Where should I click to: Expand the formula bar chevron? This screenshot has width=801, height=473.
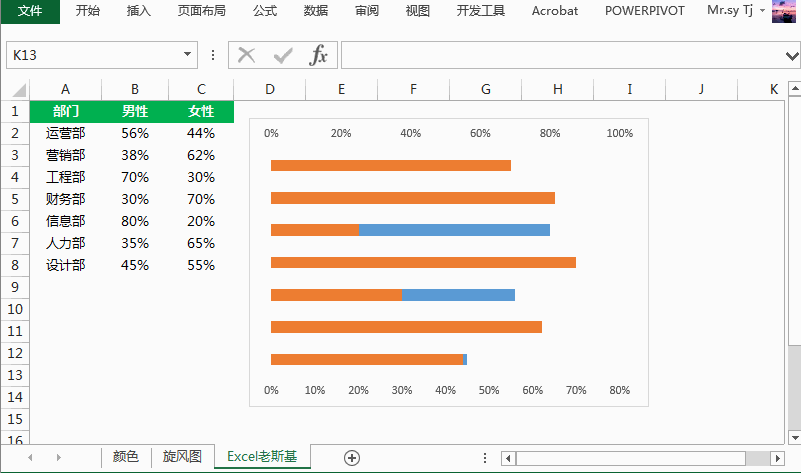point(792,56)
